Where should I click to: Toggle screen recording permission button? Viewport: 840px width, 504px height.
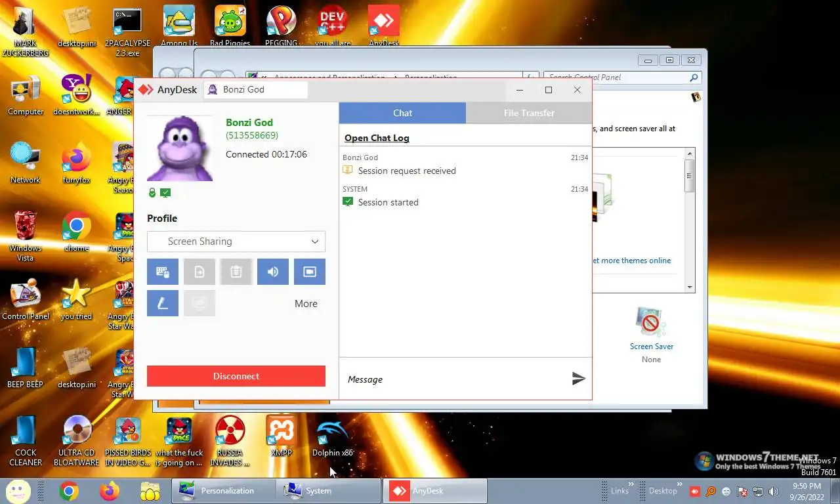click(310, 272)
